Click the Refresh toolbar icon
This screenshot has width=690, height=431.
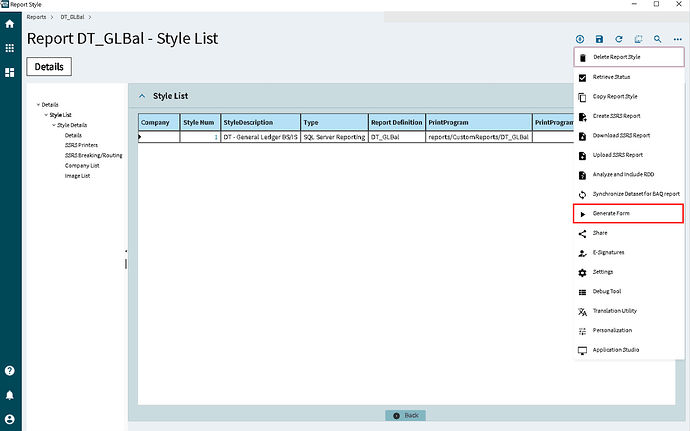coord(619,39)
